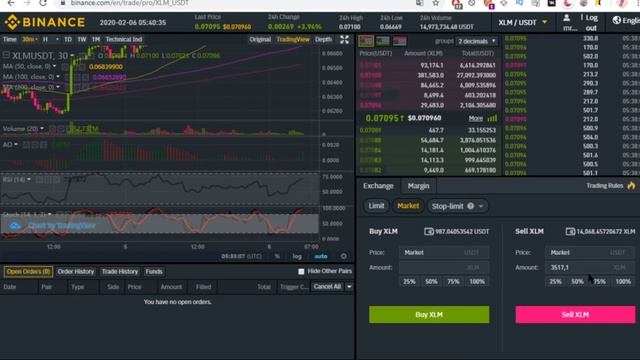Image resolution: width=640 pixels, height=360 pixels.
Task: Open chart settings gear icon
Action: (x=344, y=256)
